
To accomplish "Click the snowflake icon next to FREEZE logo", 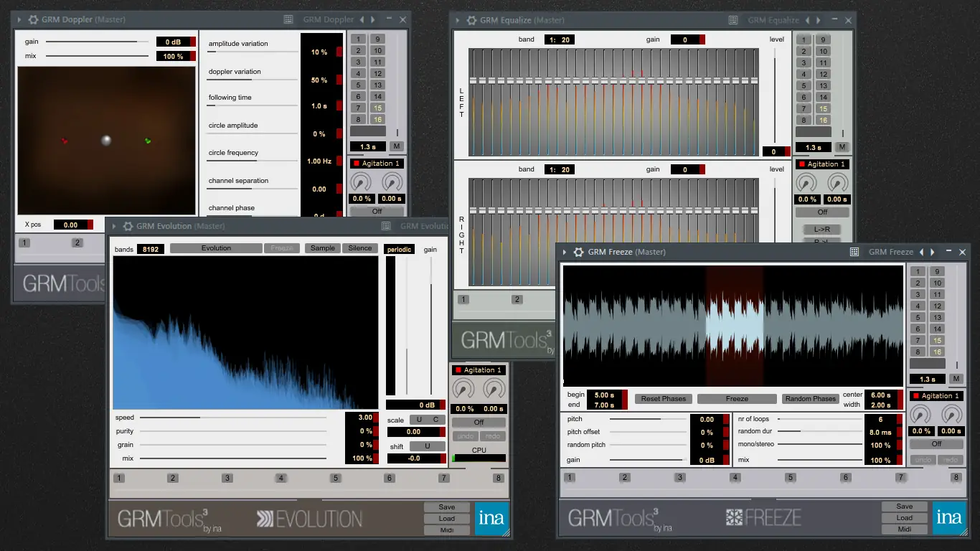I will click(x=734, y=517).
